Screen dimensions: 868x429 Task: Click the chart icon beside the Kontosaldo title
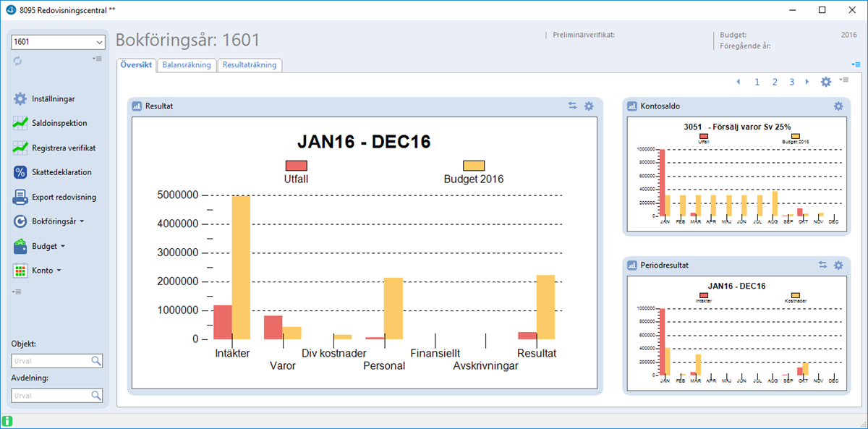[631, 106]
